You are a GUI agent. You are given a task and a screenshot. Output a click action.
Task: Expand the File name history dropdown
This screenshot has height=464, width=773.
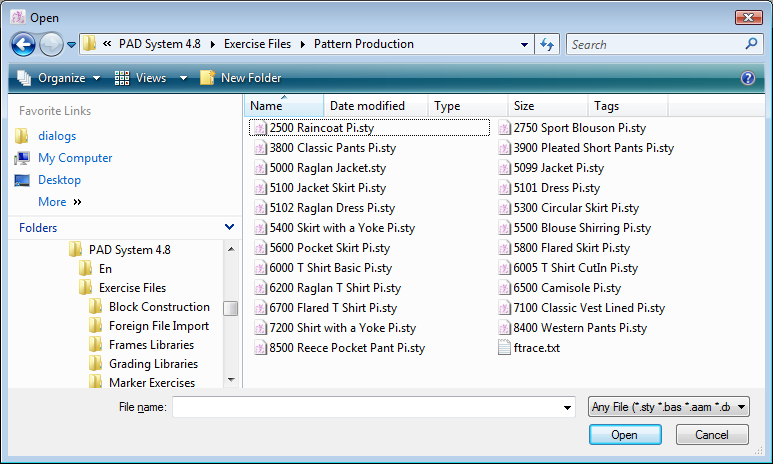(567, 408)
